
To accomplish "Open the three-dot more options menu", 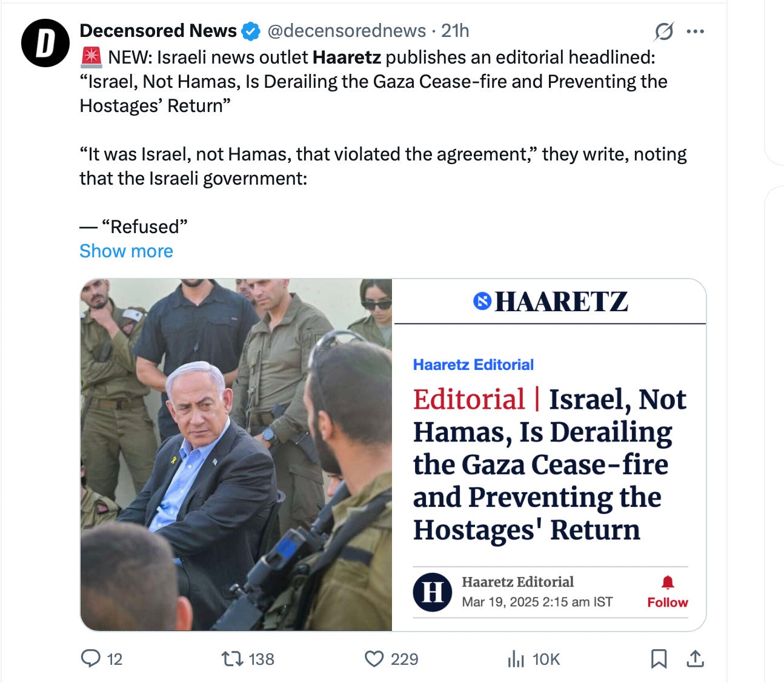I will click(695, 31).
